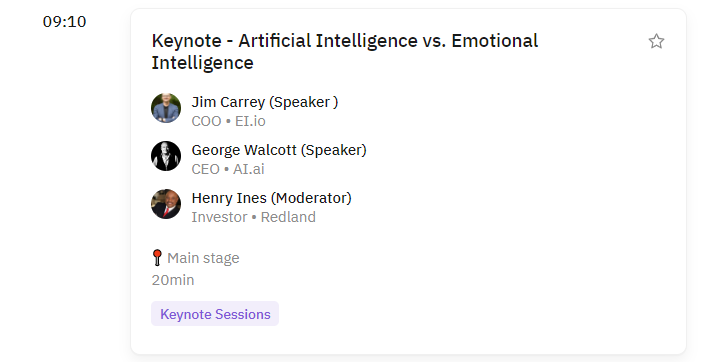Click the 20min duration label
The height and width of the screenshot is (362, 711).
pos(173,280)
